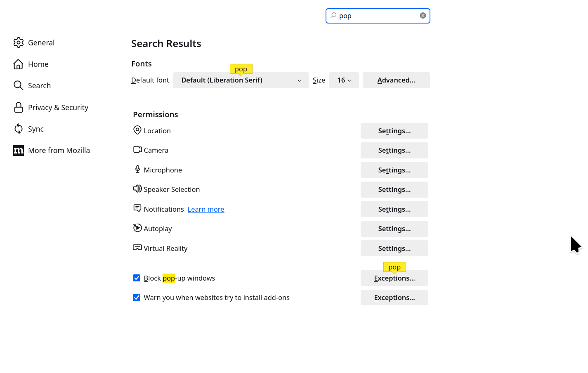Click inside the settings search field

coord(378,16)
